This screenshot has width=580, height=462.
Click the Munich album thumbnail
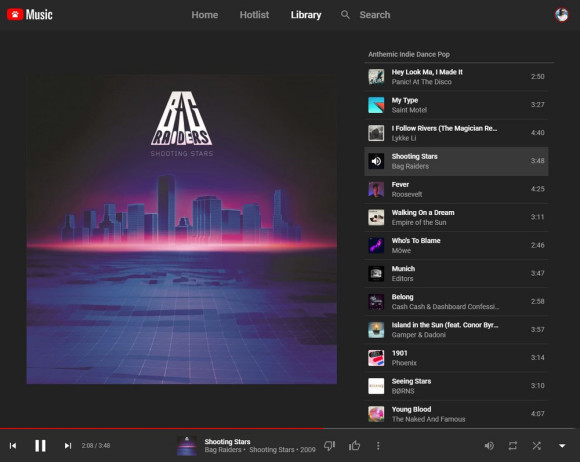tap(376, 274)
